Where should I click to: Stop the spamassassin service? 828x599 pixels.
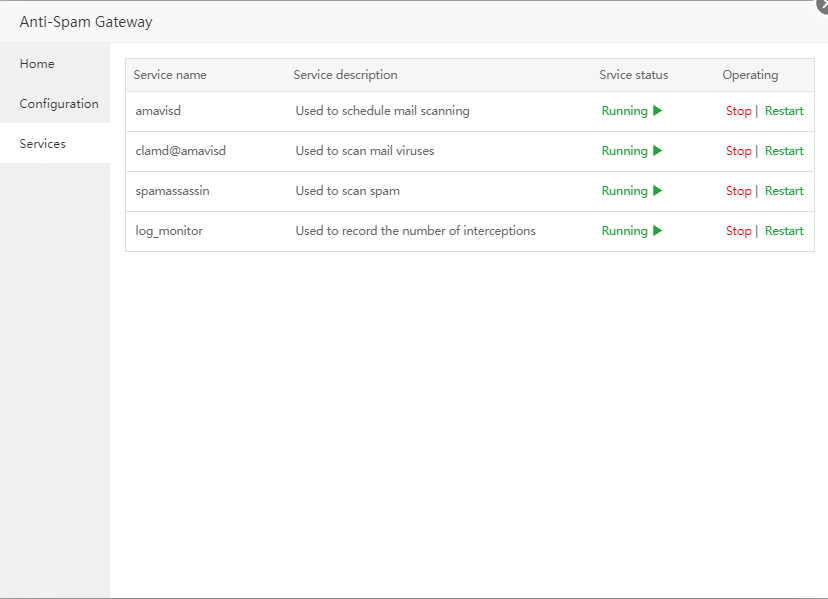(738, 191)
